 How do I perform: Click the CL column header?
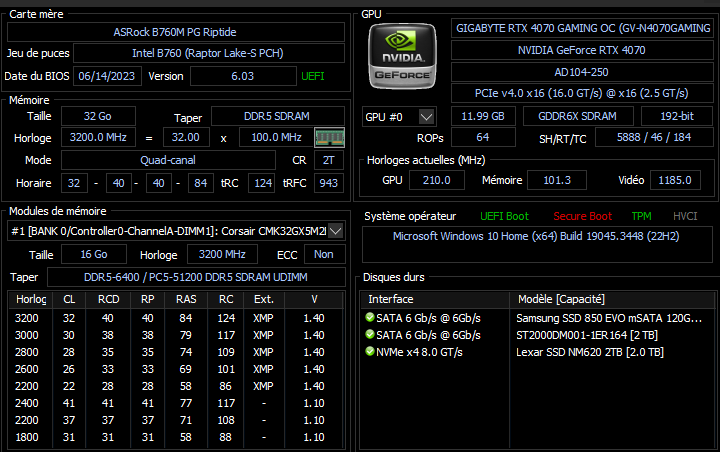(69, 299)
